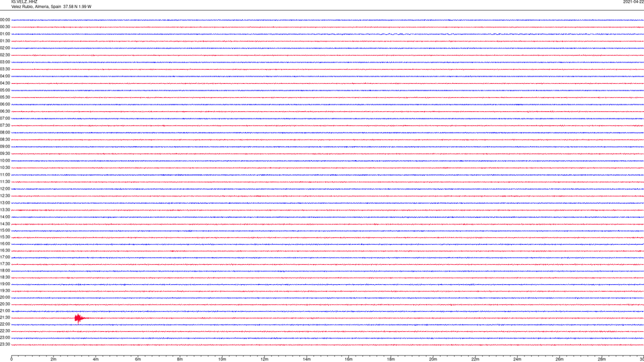Image resolution: width=644 pixels, height=362 pixels.
Task: Select the 05:30 time label
Action: click(5, 97)
